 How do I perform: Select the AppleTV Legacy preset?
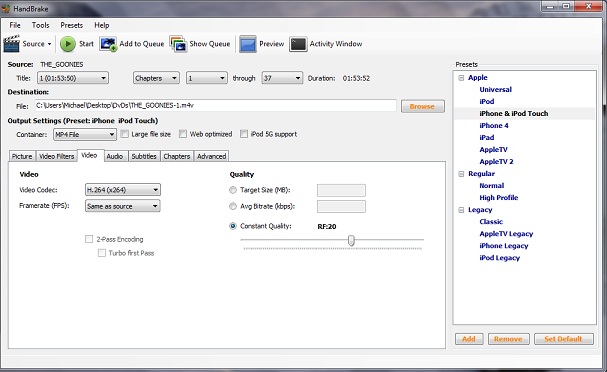[x=506, y=233]
